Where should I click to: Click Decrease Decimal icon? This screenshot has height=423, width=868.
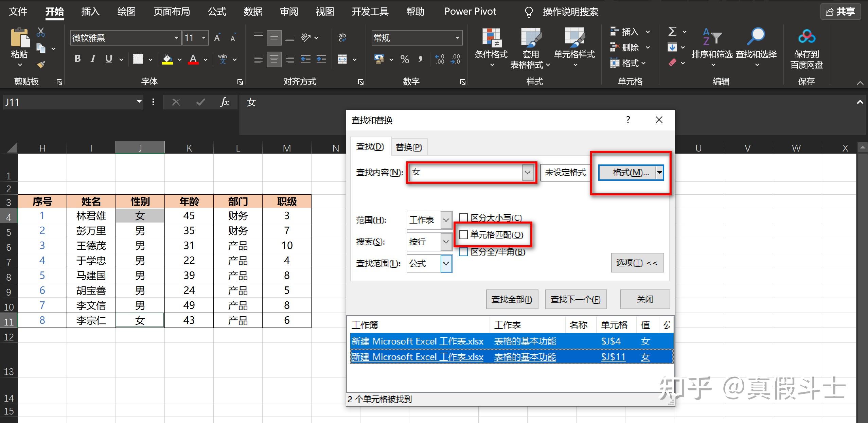tap(455, 59)
